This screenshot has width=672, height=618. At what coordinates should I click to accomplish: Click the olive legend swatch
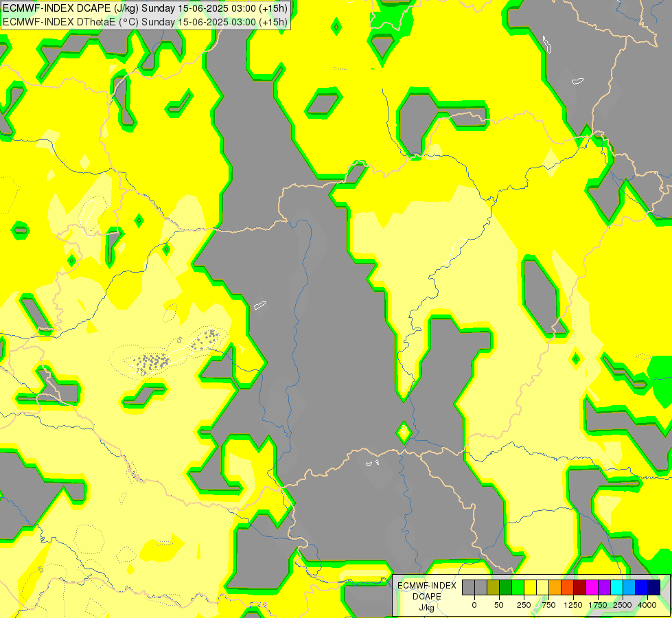pos(494,588)
